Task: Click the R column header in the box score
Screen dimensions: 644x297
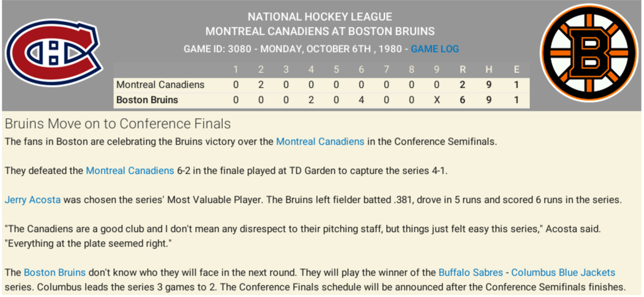Action: (x=463, y=69)
